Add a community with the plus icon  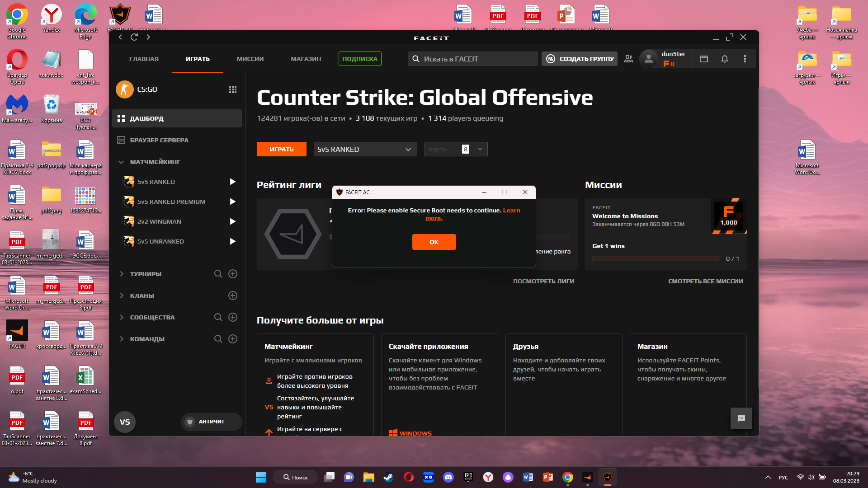[x=233, y=317]
